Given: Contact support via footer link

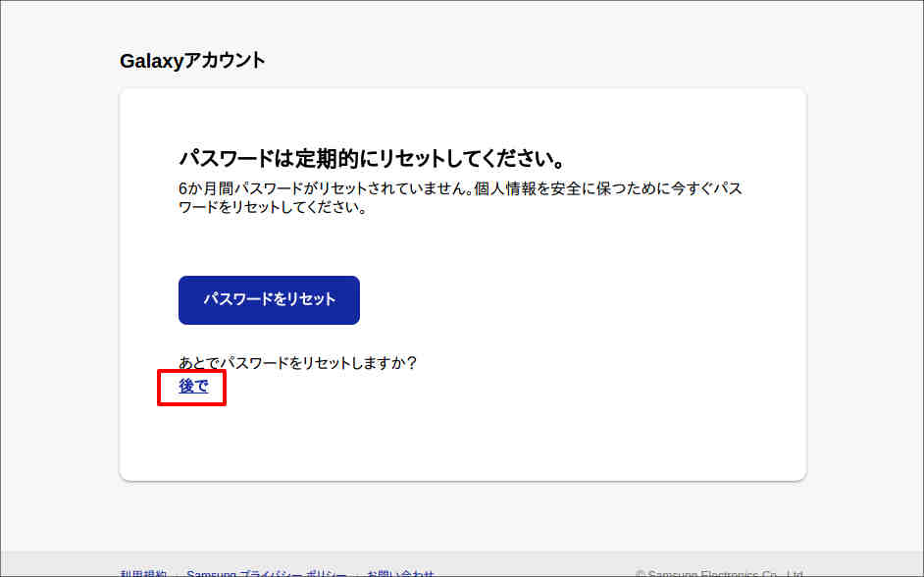Looking at the screenshot, I should (399, 572).
